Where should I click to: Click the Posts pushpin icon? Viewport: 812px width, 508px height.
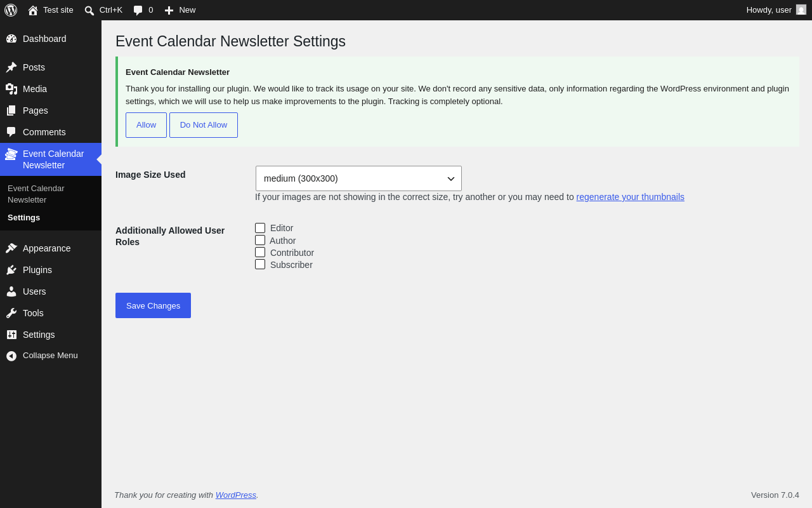11,67
